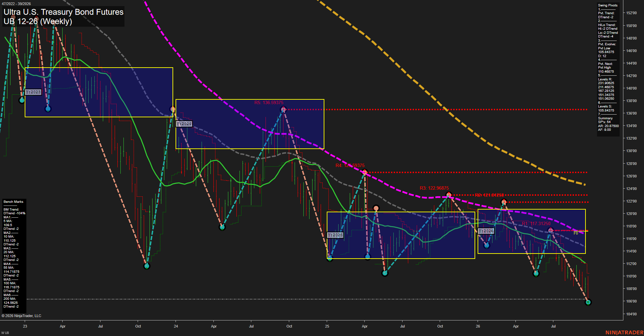The height and width of the screenshot is (336, 644).
Task: Click the 10 MA: label
Action: point(9,237)
